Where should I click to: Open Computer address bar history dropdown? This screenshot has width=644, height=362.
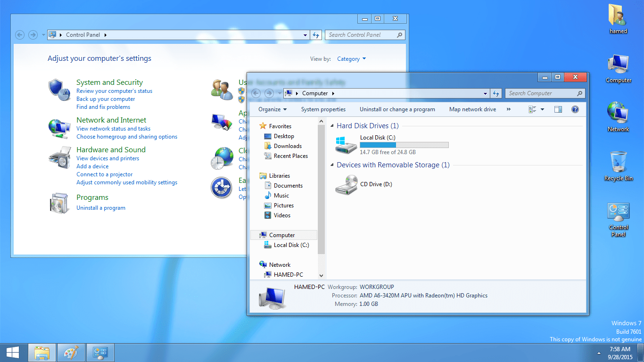coord(486,93)
